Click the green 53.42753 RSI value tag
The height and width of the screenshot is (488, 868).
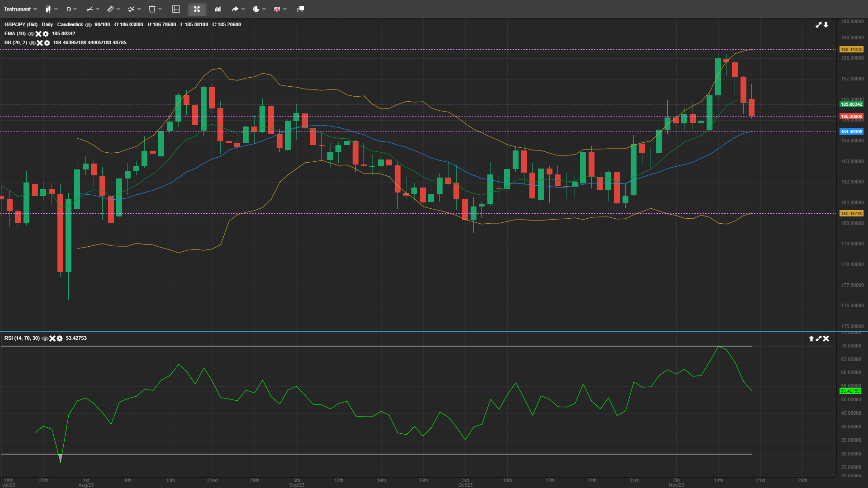pos(850,391)
